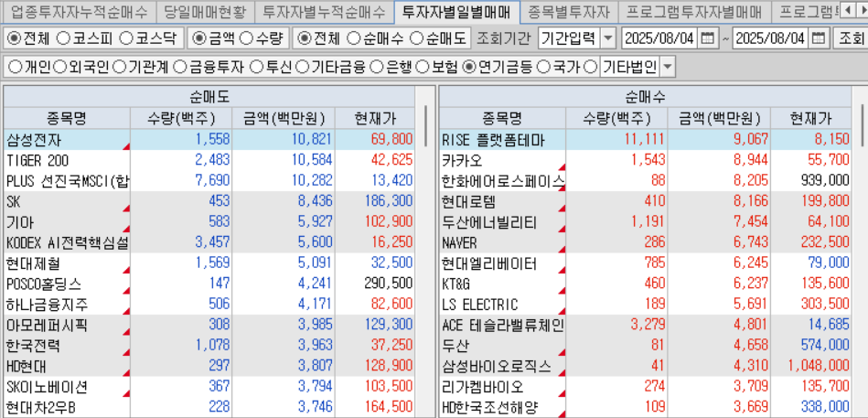Select 한국전력 row
This screenshot has width=868, height=418.
point(209,346)
